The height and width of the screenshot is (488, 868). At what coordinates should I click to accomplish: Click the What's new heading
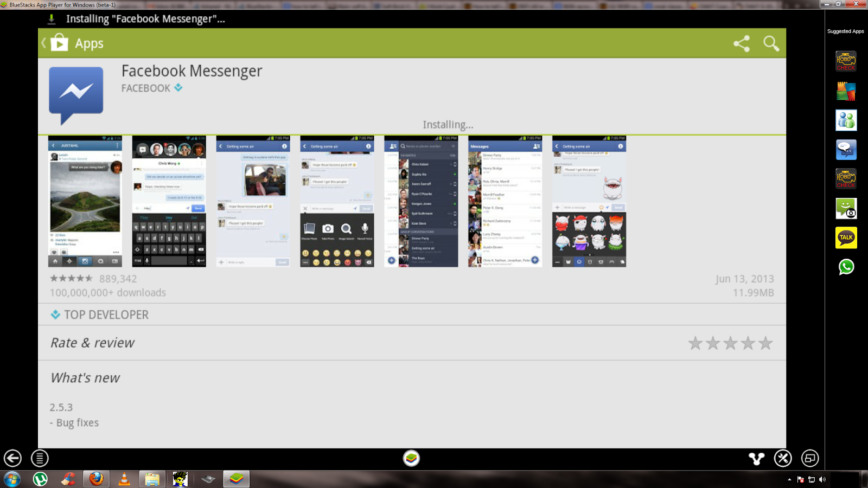click(85, 378)
